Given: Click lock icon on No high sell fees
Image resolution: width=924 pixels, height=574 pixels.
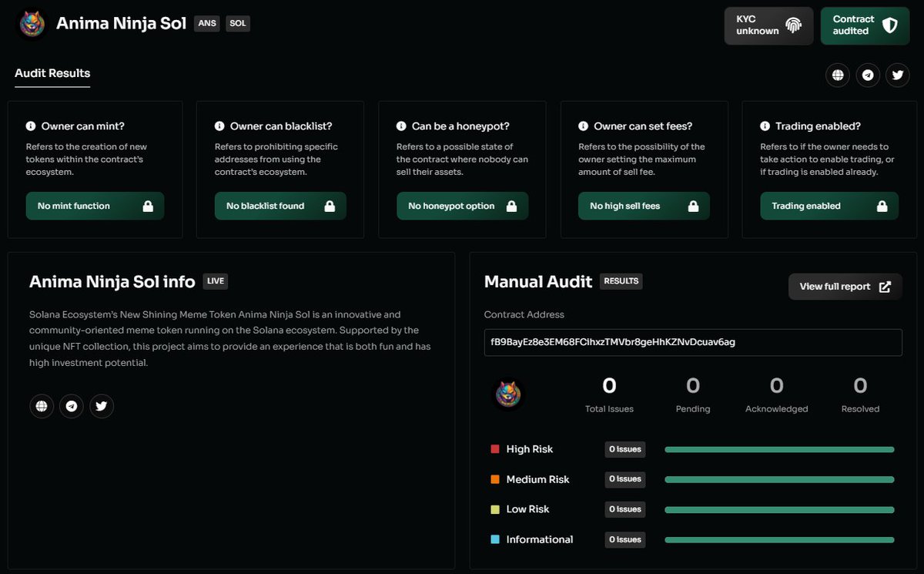Looking at the screenshot, I should tap(693, 206).
